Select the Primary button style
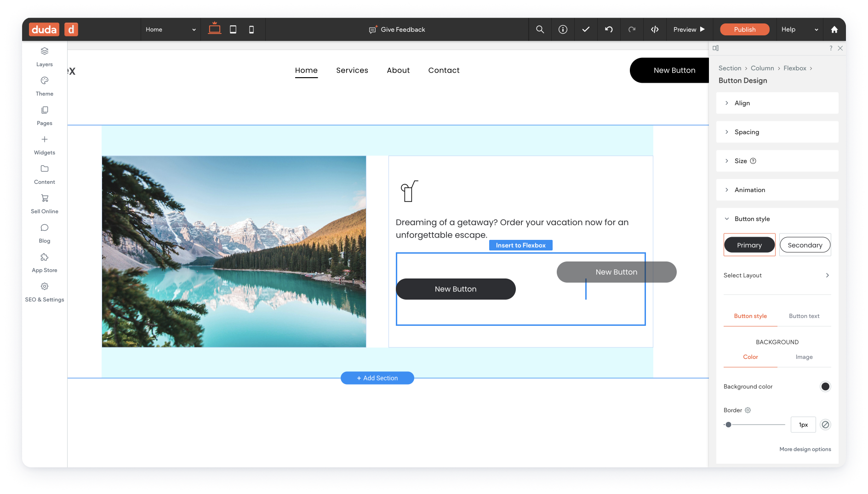This screenshot has height=494, width=868. (x=749, y=245)
